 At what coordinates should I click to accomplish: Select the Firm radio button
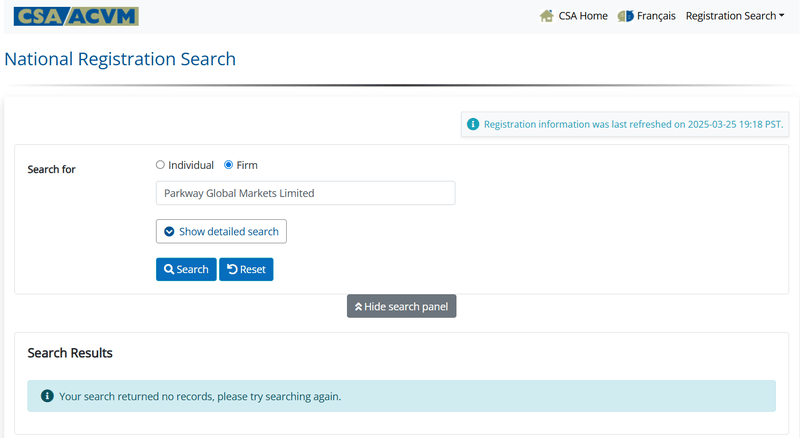pos(229,164)
